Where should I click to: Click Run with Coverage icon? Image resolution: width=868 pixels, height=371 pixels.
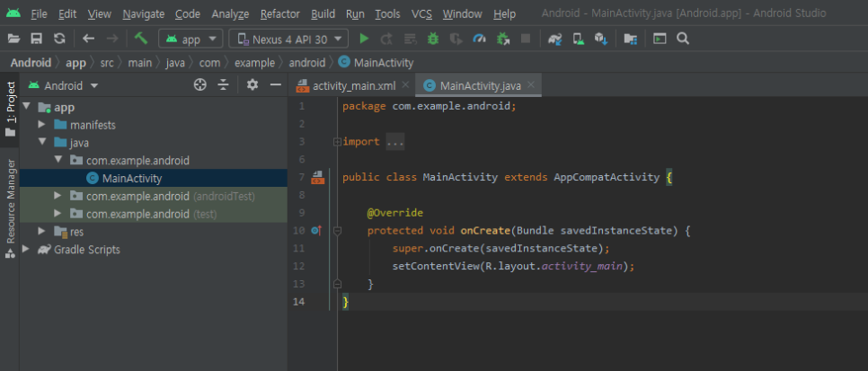tap(456, 39)
